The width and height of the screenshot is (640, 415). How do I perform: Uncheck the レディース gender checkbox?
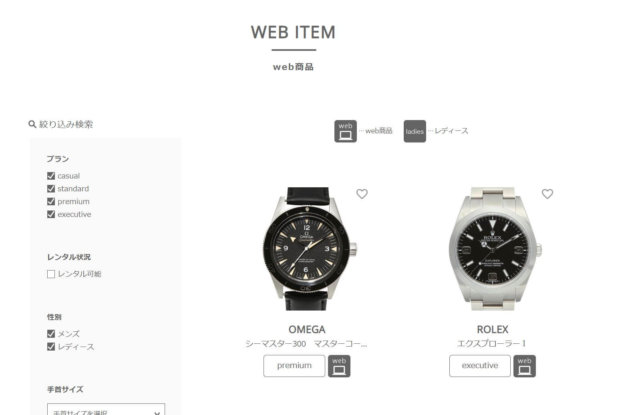pos(51,346)
